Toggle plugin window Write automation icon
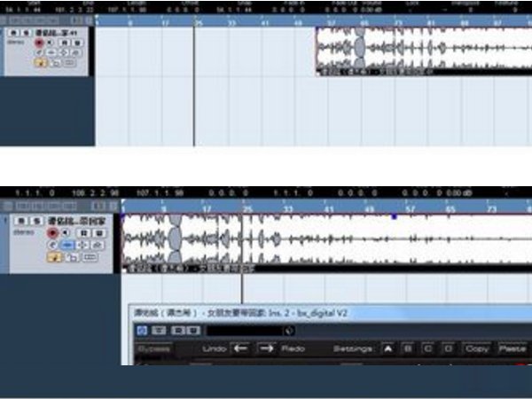Image resolution: width=532 pixels, height=399 pixels. pyautogui.click(x=193, y=331)
